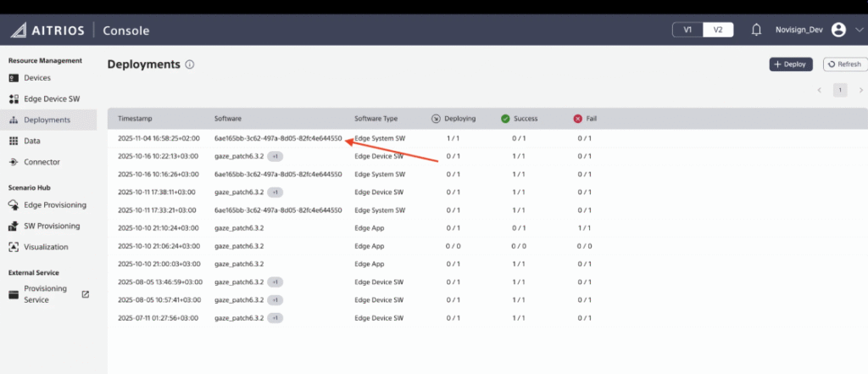Switch console to V1
This screenshot has width=868, height=374.
click(x=687, y=30)
